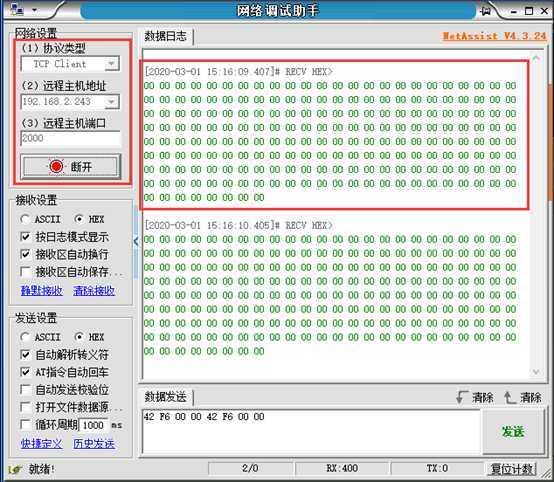Screen dimensions: 554x482
Task: Collapse the left panel splitter arrow
Action: click(x=136, y=242)
